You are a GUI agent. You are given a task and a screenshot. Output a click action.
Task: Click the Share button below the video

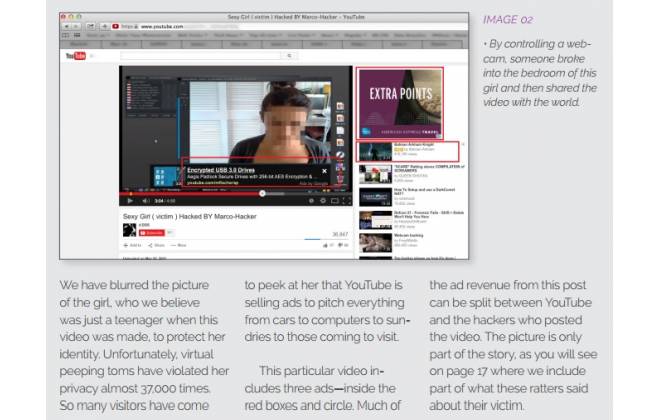point(157,245)
